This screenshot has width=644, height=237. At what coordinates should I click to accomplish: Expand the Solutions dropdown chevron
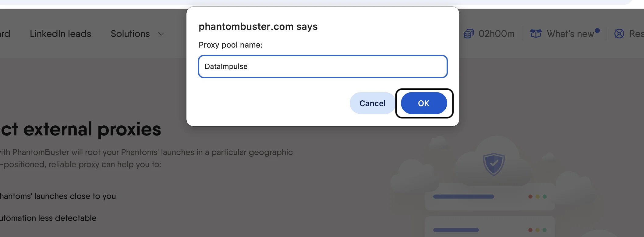pyautogui.click(x=161, y=34)
